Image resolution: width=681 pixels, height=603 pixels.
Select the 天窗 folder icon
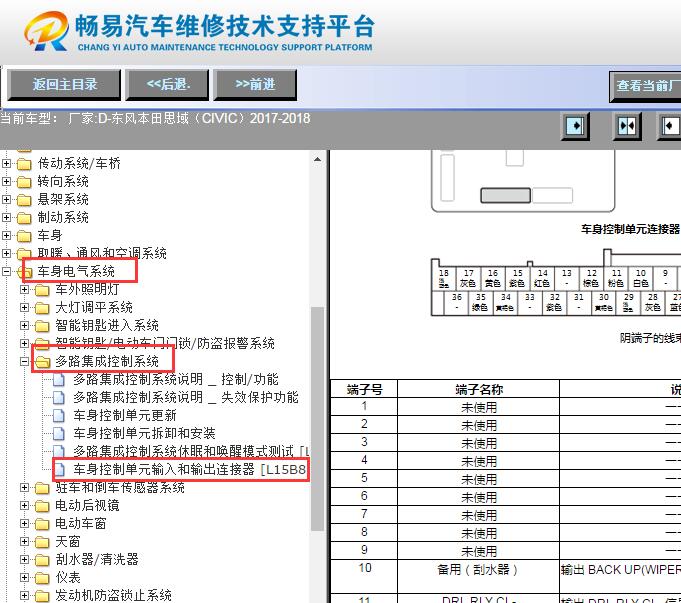[42, 542]
